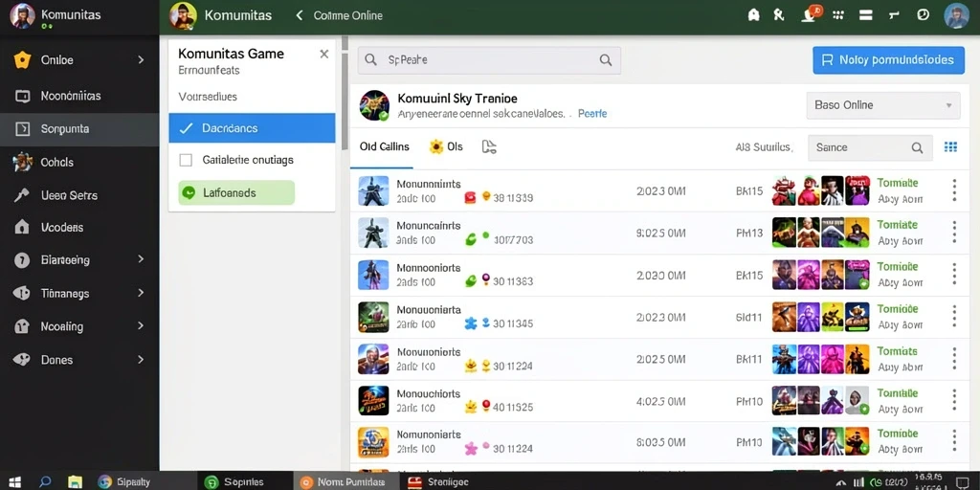Viewport: 980px width, 490px height.
Task: Open the notification bell in top bar
Action: tap(808, 15)
